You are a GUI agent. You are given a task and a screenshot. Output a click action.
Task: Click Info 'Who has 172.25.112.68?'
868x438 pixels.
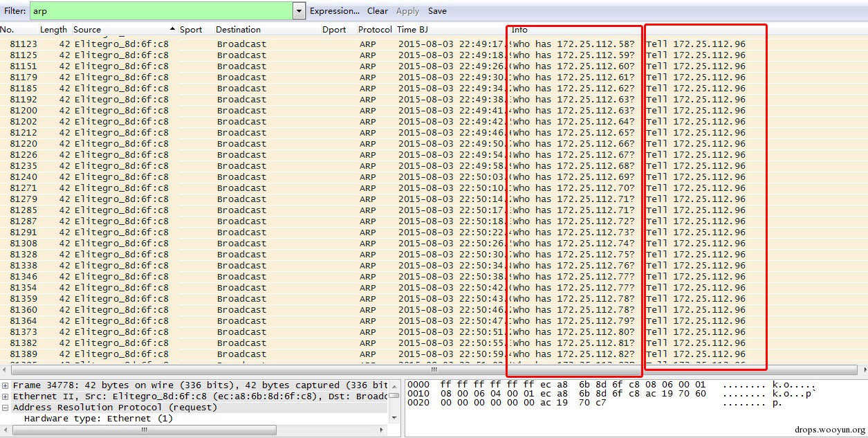(573, 166)
